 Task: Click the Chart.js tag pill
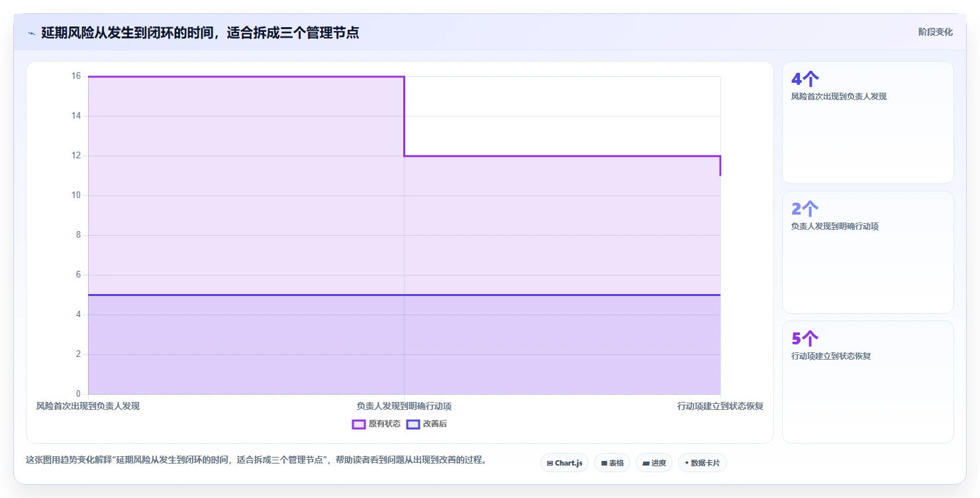click(x=564, y=463)
